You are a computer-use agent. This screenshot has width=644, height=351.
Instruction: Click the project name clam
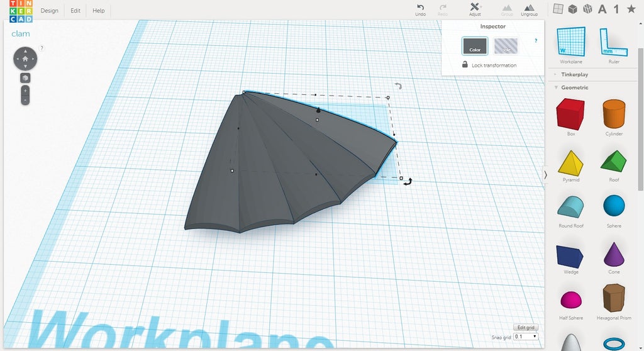[x=21, y=34]
